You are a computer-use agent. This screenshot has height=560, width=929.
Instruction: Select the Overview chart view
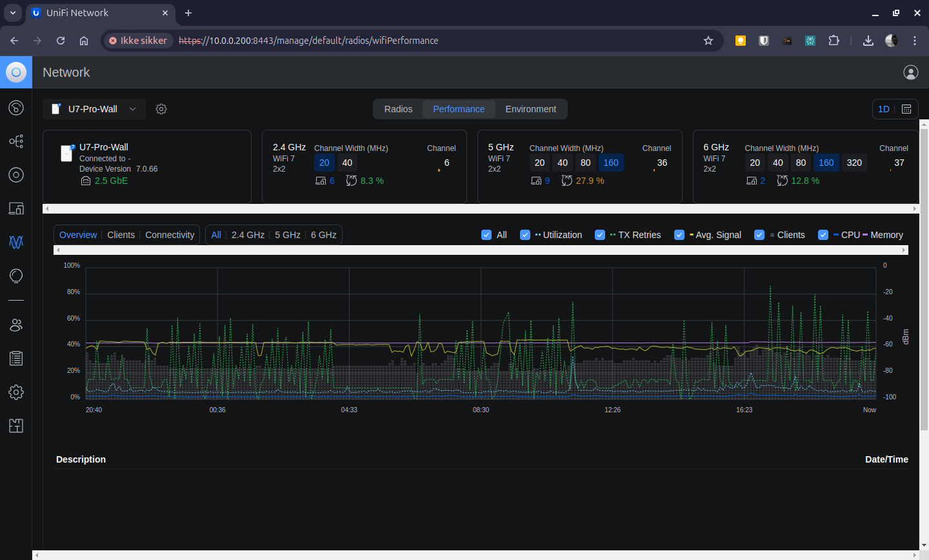click(78, 235)
